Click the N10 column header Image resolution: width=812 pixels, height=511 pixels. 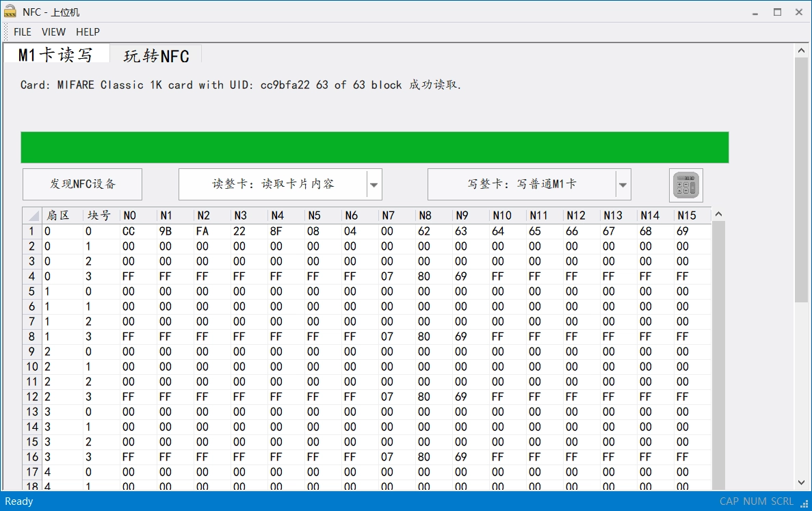pyautogui.click(x=508, y=215)
